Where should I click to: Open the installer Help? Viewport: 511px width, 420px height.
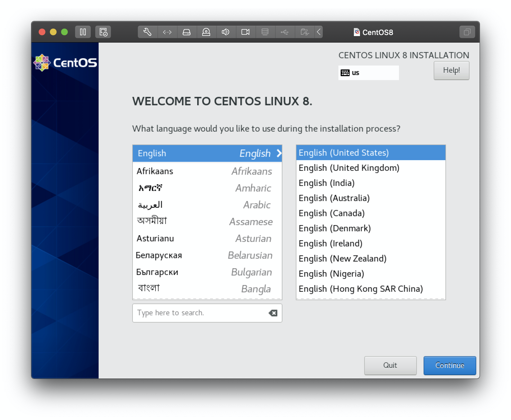pyautogui.click(x=451, y=71)
